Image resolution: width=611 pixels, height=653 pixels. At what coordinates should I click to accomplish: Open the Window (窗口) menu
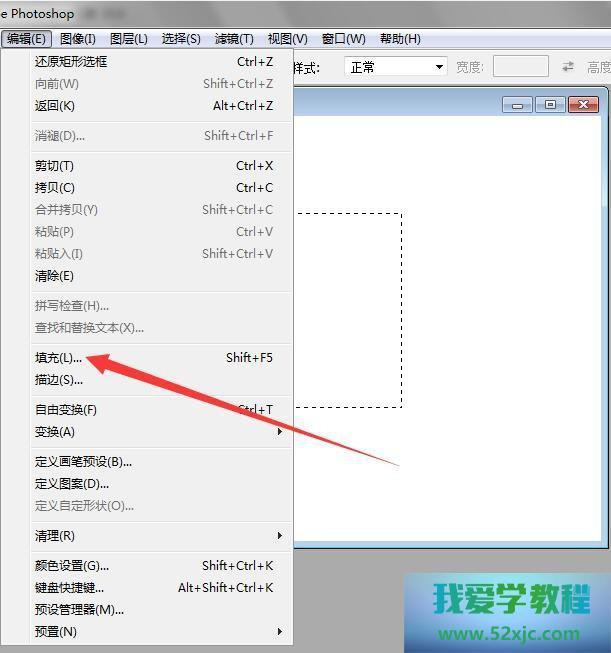click(x=343, y=39)
